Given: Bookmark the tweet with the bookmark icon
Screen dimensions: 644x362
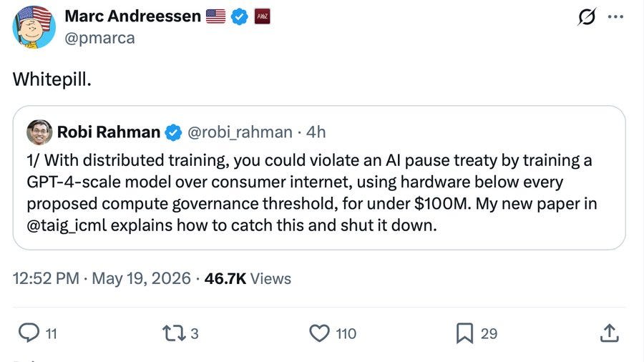Looking at the screenshot, I should (x=464, y=333).
